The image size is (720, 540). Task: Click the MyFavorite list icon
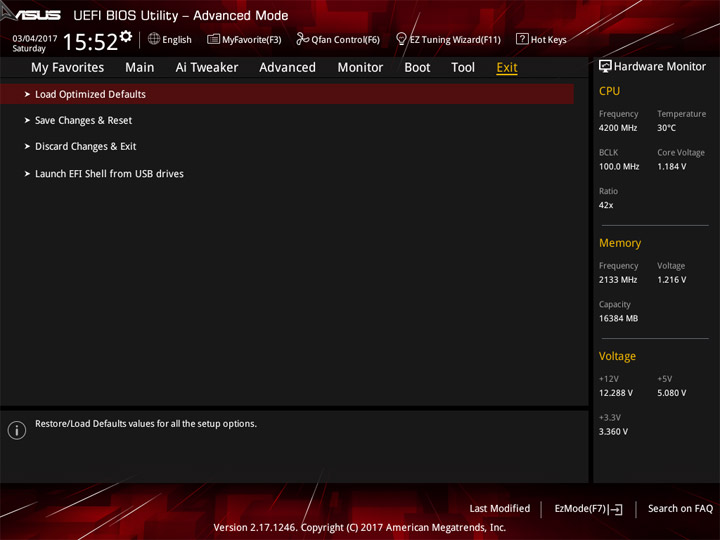coord(213,39)
